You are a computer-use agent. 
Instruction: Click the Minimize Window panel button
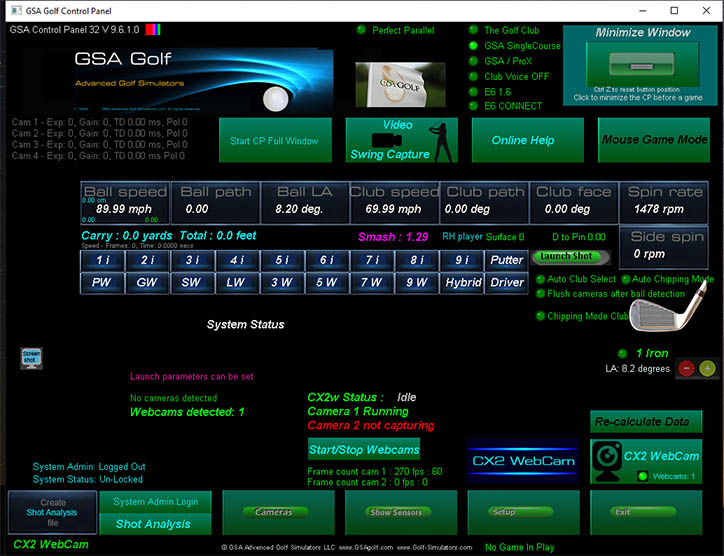tap(642, 66)
